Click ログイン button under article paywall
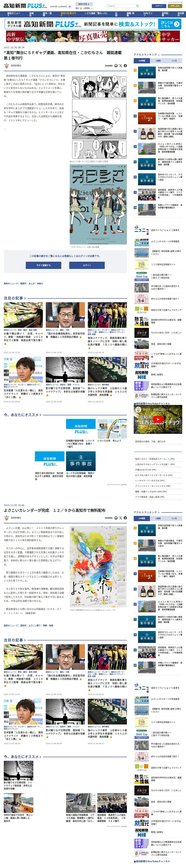Viewport: 186px width, 868px height. (87, 265)
